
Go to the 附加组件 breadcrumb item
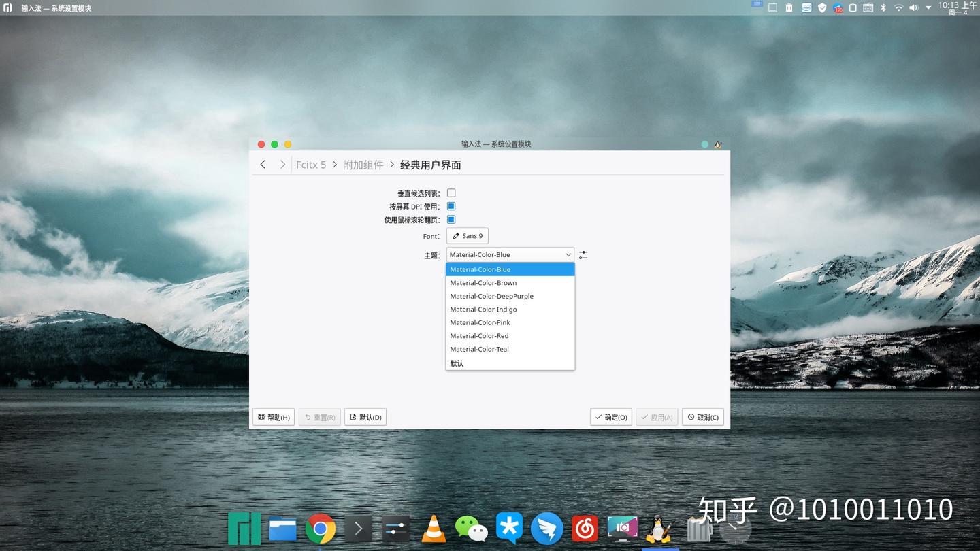point(363,164)
